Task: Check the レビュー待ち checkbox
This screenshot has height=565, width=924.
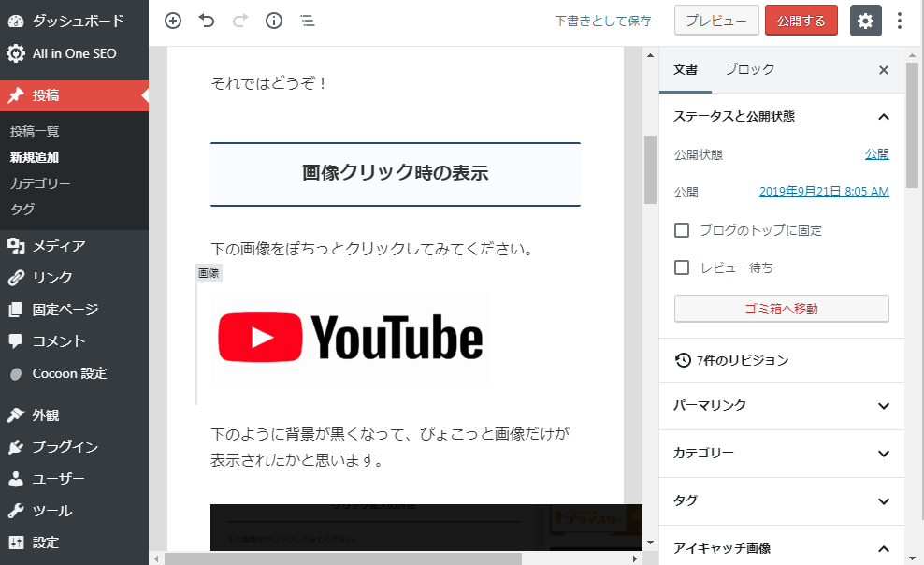Action: click(x=682, y=268)
